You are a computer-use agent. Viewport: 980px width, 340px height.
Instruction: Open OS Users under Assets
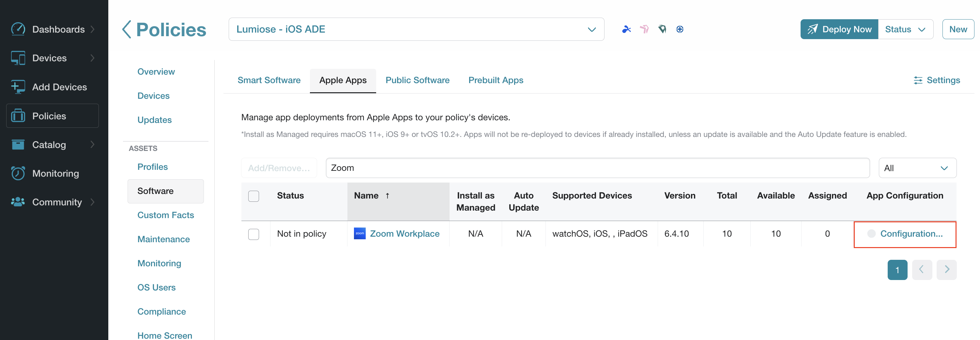point(156,288)
